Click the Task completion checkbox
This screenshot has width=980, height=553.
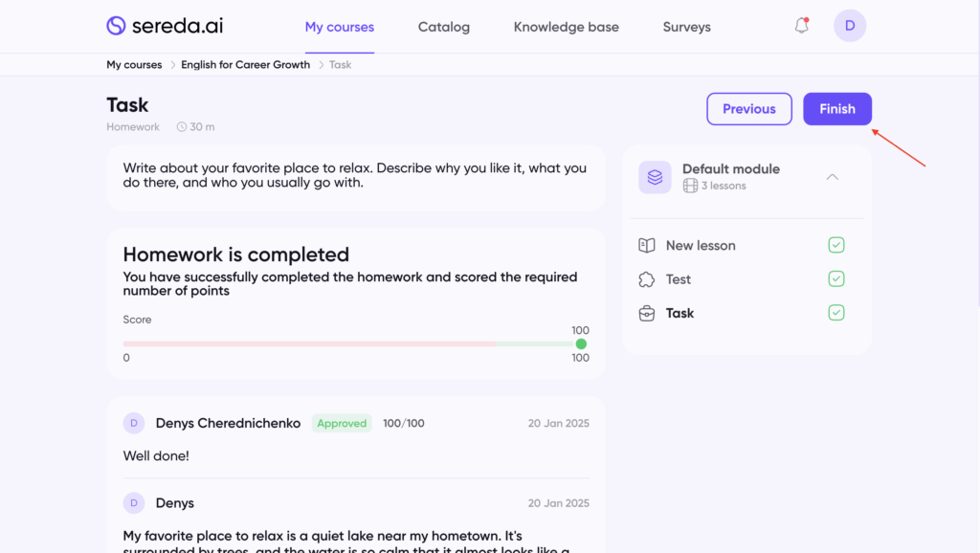(x=836, y=313)
